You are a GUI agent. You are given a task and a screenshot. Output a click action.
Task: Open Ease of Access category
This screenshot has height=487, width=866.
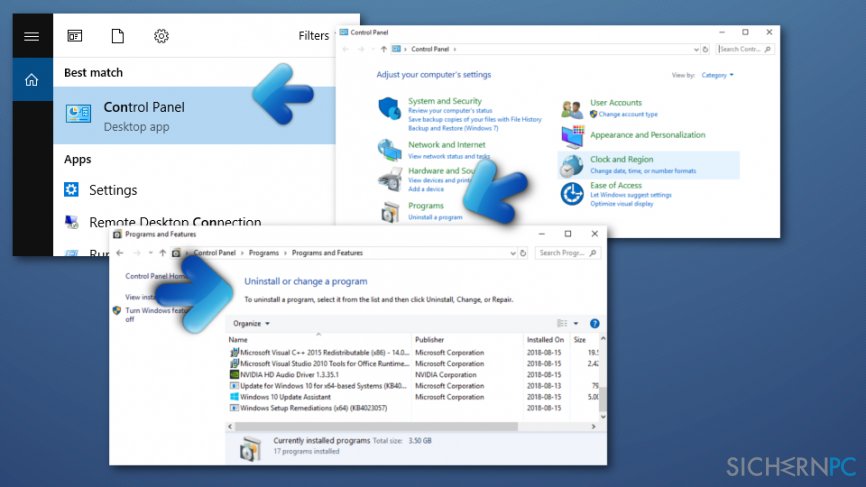tap(616, 186)
